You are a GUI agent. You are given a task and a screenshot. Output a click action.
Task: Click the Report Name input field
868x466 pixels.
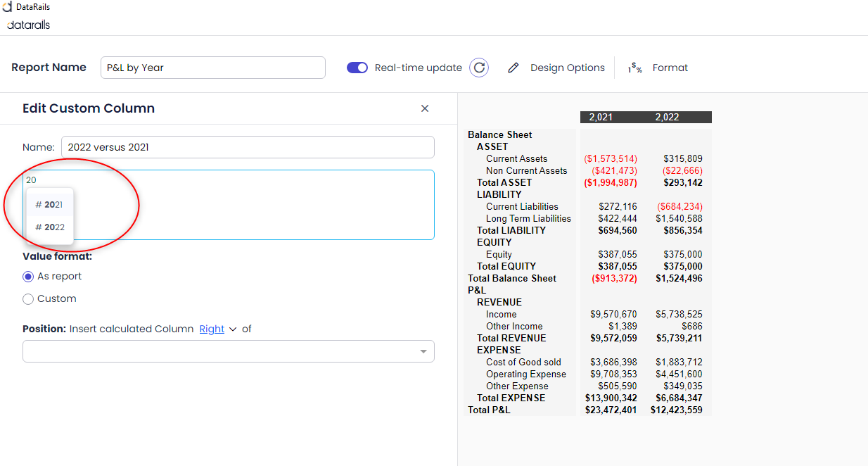click(x=212, y=68)
